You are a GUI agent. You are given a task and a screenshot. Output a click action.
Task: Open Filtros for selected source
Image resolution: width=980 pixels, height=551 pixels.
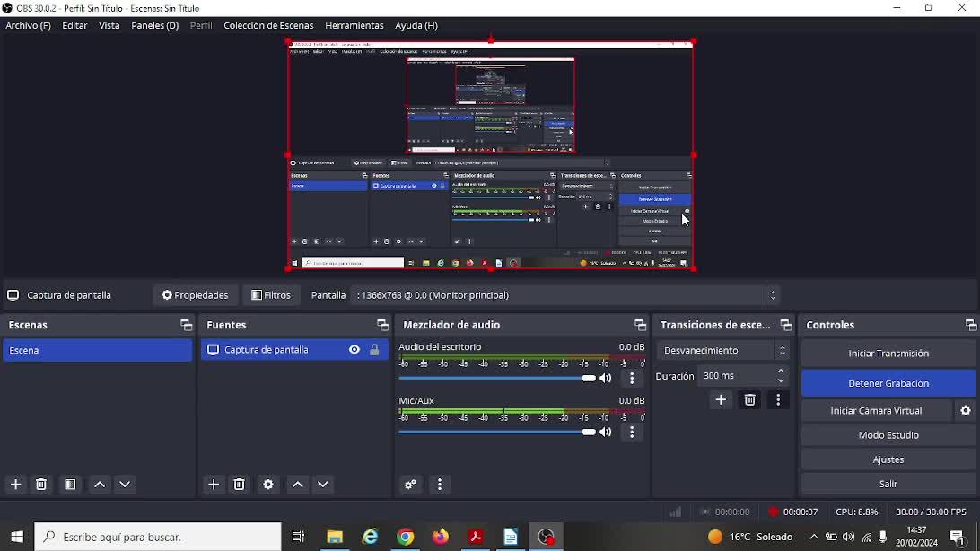coord(271,295)
